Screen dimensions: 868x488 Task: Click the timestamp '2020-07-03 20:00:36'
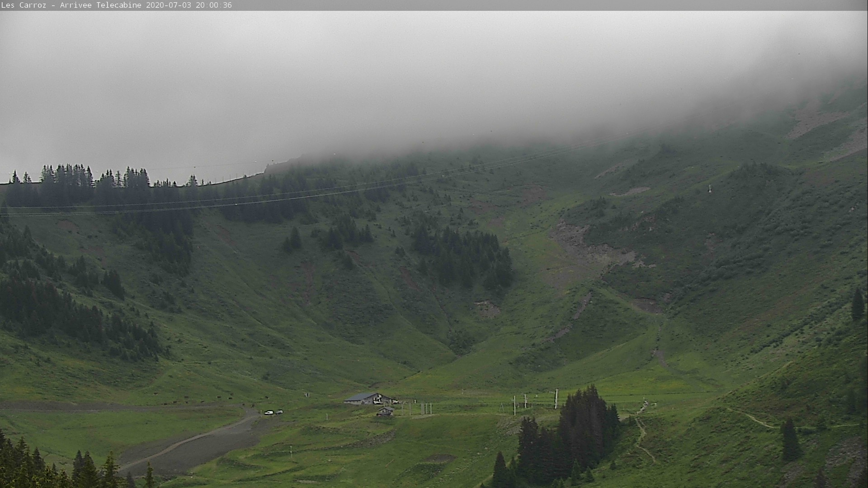click(189, 5)
